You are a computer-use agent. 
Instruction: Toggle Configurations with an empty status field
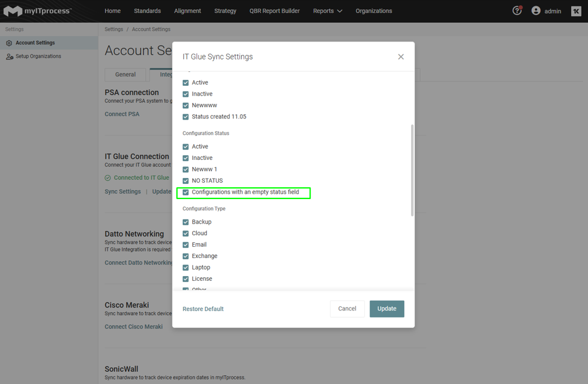186,192
